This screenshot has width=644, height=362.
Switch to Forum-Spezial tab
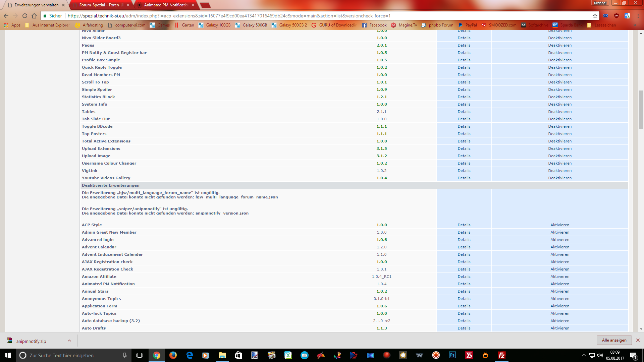tap(101, 5)
